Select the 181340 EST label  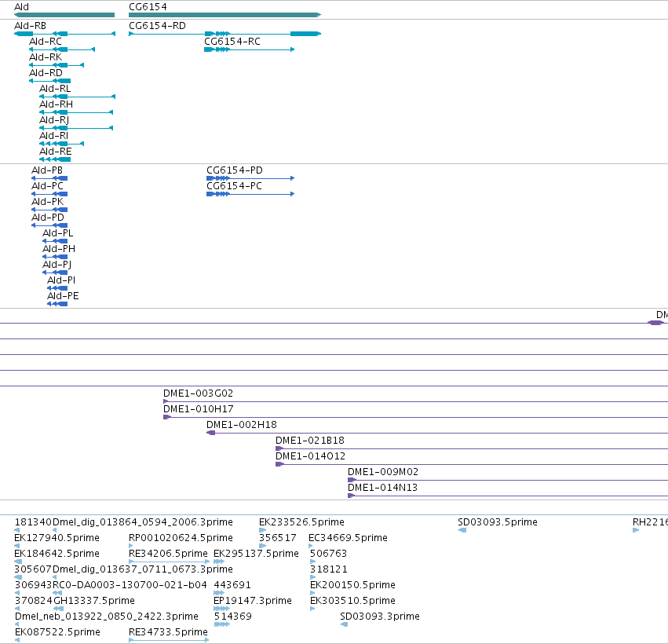pos(33,522)
